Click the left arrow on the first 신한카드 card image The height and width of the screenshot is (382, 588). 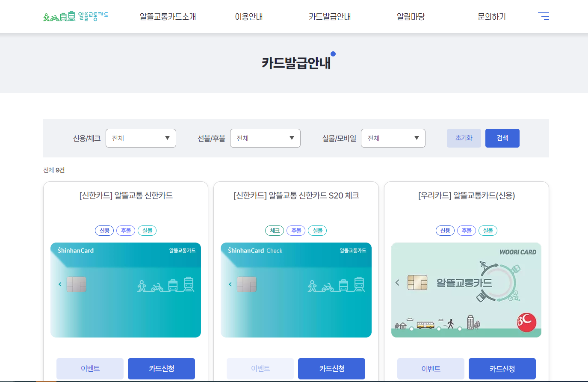pyautogui.click(x=60, y=284)
